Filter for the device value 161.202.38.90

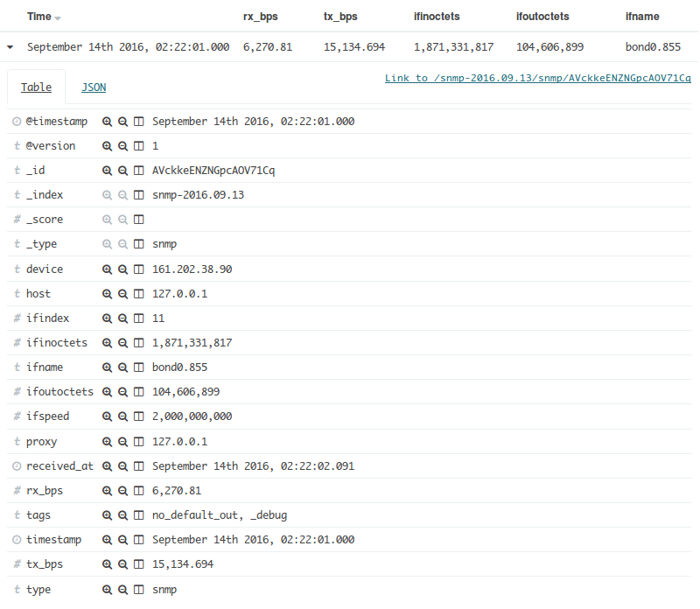107,269
